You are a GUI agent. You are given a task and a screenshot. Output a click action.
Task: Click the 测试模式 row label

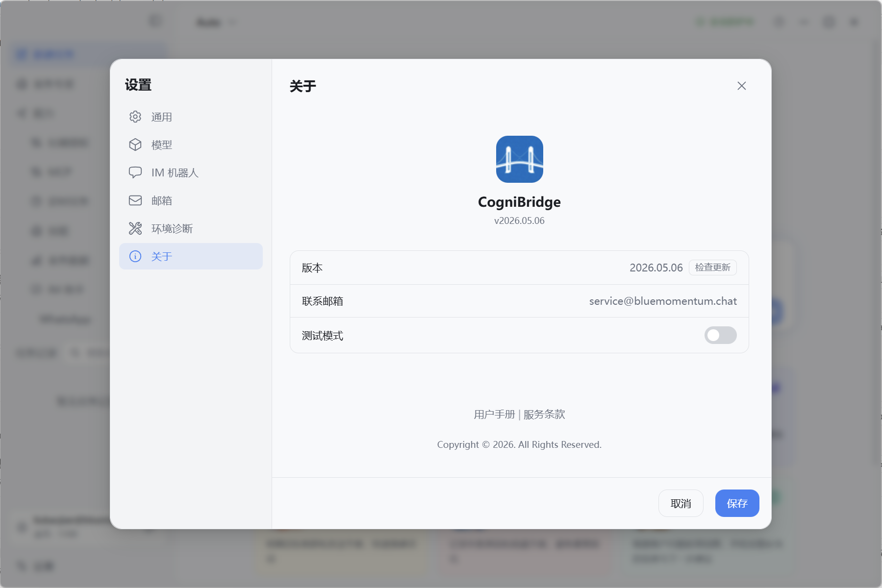point(323,336)
